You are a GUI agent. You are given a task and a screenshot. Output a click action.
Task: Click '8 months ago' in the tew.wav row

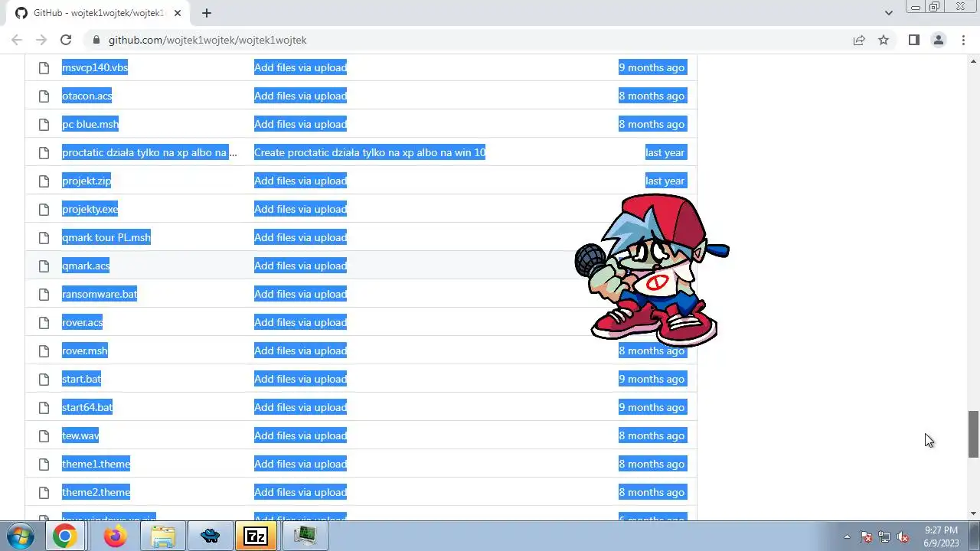[x=652, y=435]
